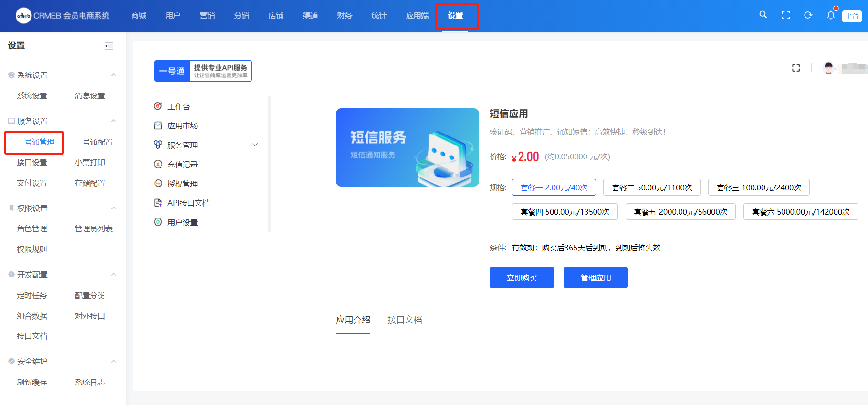Viewport: 868px width, 405px height.
Task: Switch to the 接口文档 tab
Action: [x=404, y=320]
